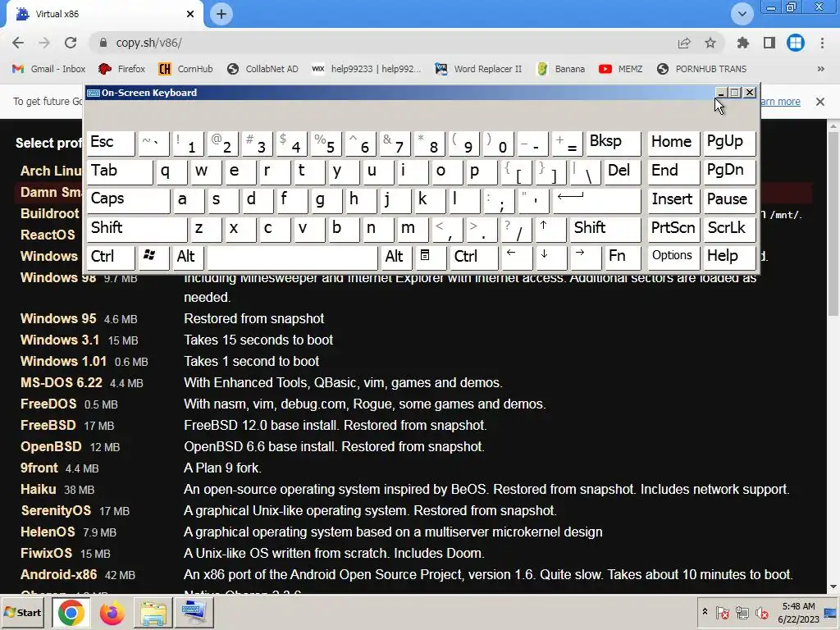Open the Extensions puzzle icon
The height and width of the screenshot is (630, 840).
point(743,43)
